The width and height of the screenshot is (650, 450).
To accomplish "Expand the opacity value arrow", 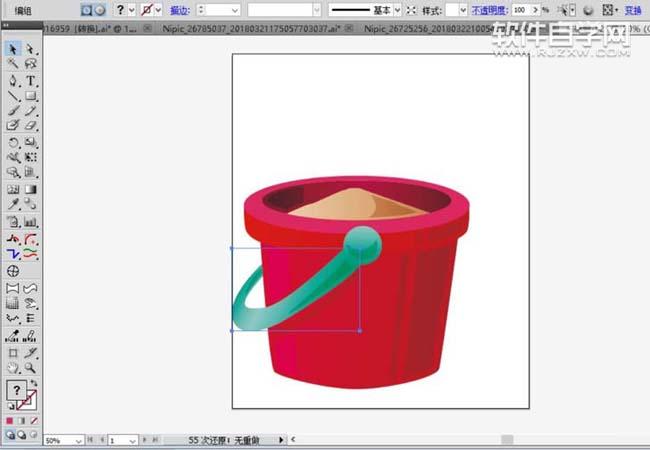I will [x=536, y=10].
